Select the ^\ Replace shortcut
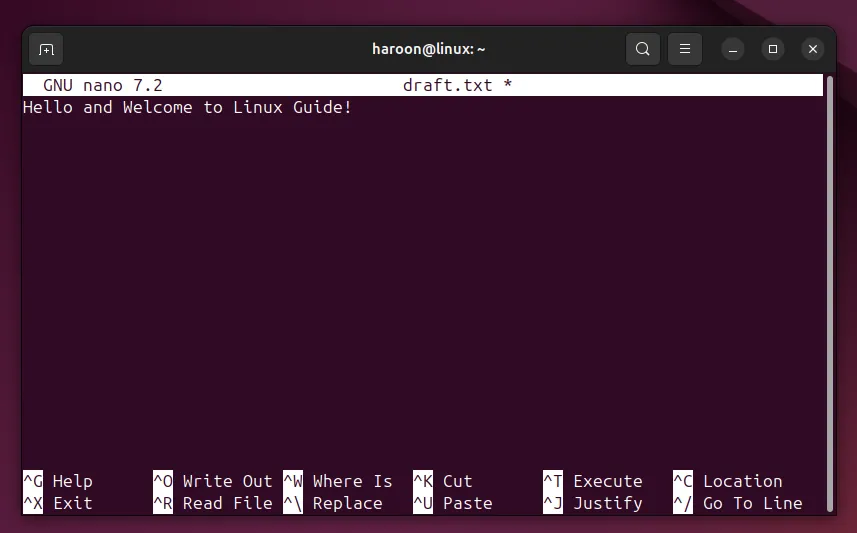 (333, 503)
